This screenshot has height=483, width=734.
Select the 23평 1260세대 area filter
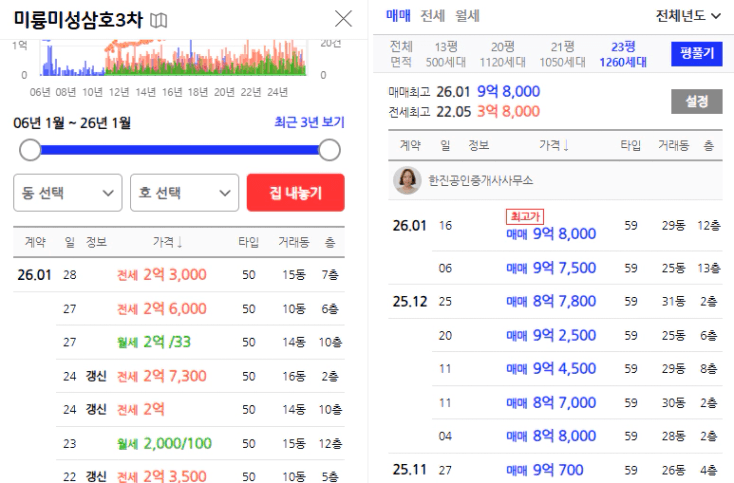pos(622,54)
